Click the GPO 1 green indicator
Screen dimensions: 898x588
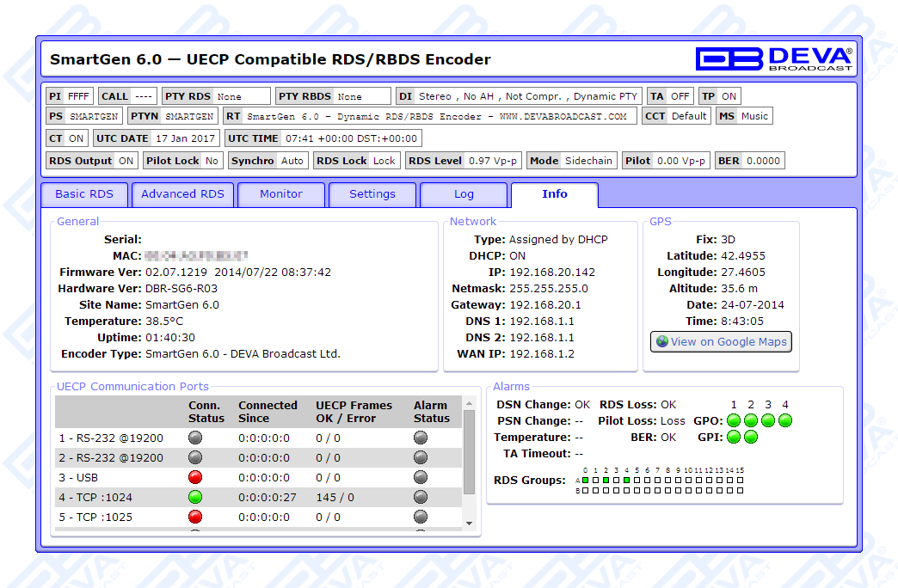tap(734, 420)
